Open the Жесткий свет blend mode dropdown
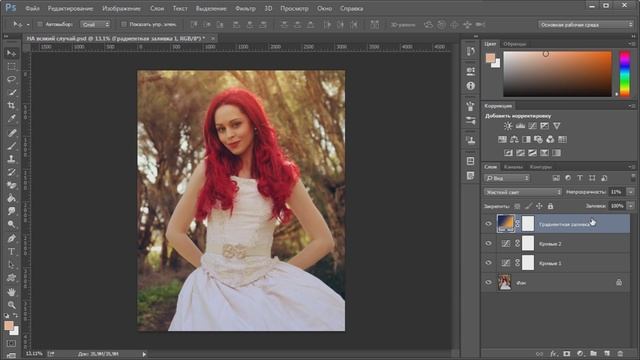 pos(523,192)
